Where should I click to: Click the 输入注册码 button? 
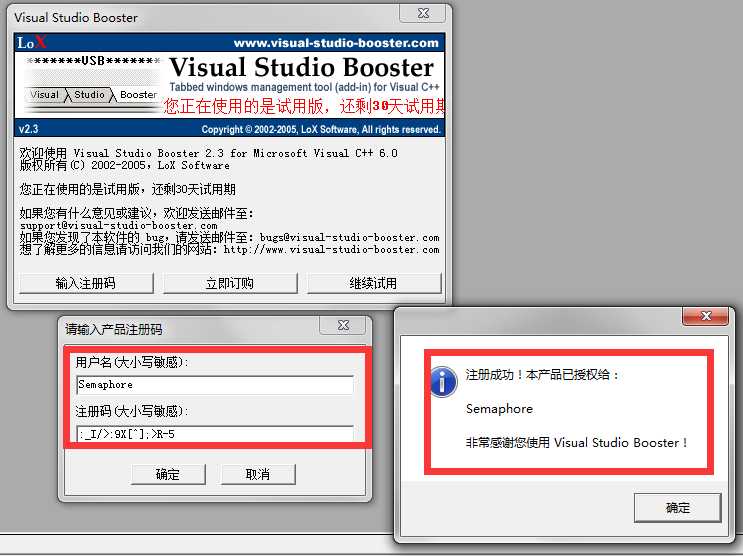point(86,283)
